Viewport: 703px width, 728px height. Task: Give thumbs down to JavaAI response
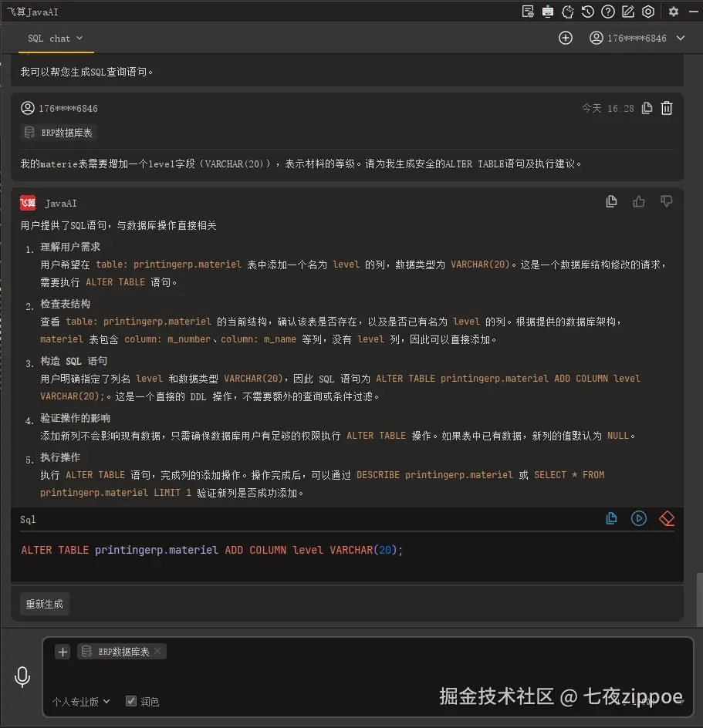coord(666,201)
